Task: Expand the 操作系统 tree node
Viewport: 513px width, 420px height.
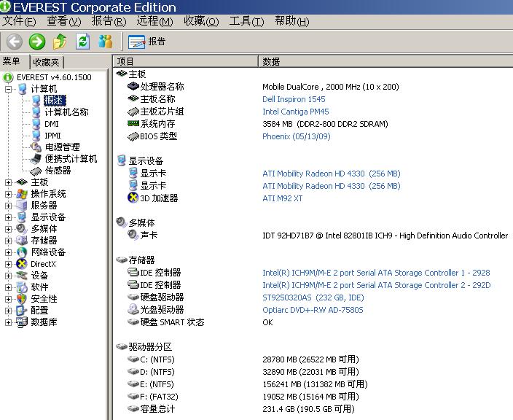Action: tap(9, 194)
